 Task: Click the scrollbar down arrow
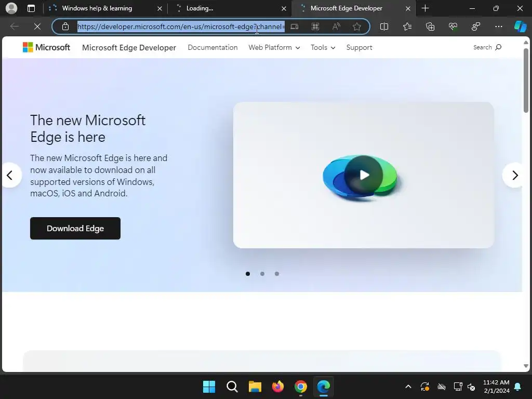[x=526, y=366]
